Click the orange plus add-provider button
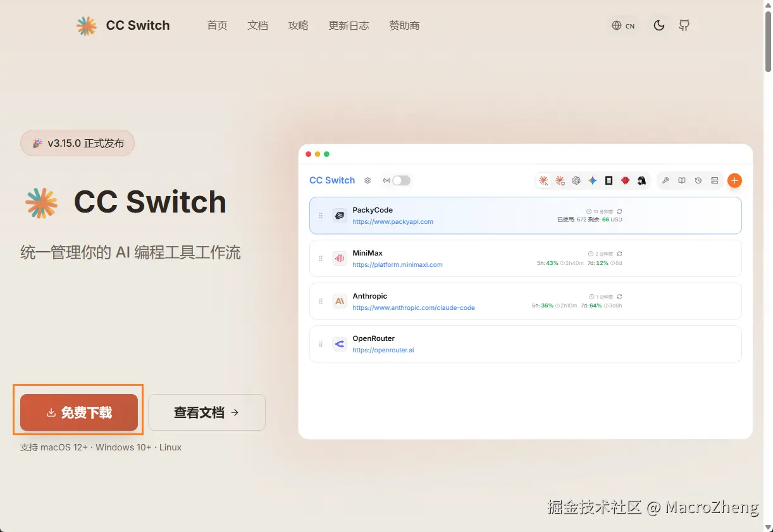The width and height of the screenshot is (773, 532). tap(734, 180)
